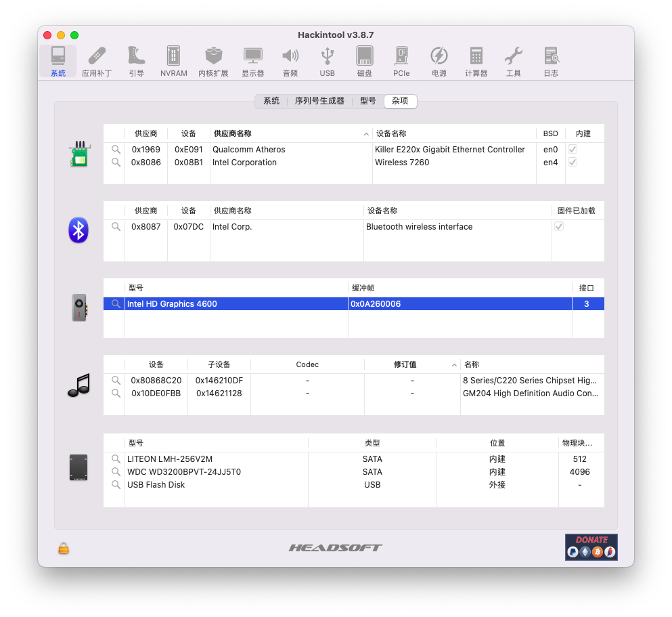Image resolution: width=672 pixels, height=617 pixels.
Task: Select the USB Flash Disk name
Action: [156, 484]
